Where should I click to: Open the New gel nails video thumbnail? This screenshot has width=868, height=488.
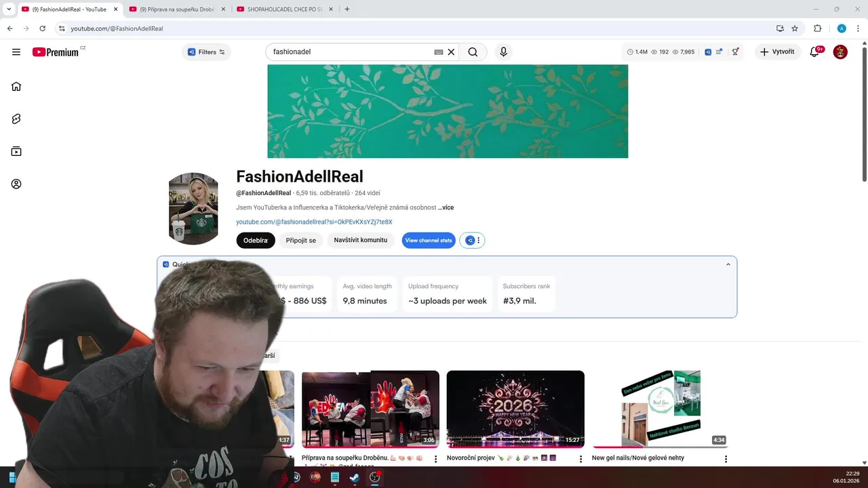click(661, 409)
